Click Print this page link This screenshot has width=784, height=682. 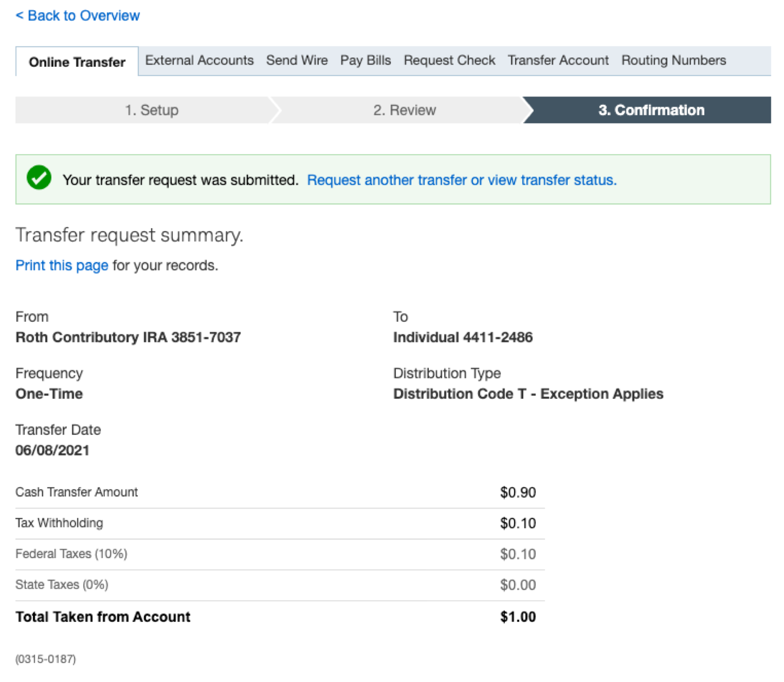[x=62, y=265]
